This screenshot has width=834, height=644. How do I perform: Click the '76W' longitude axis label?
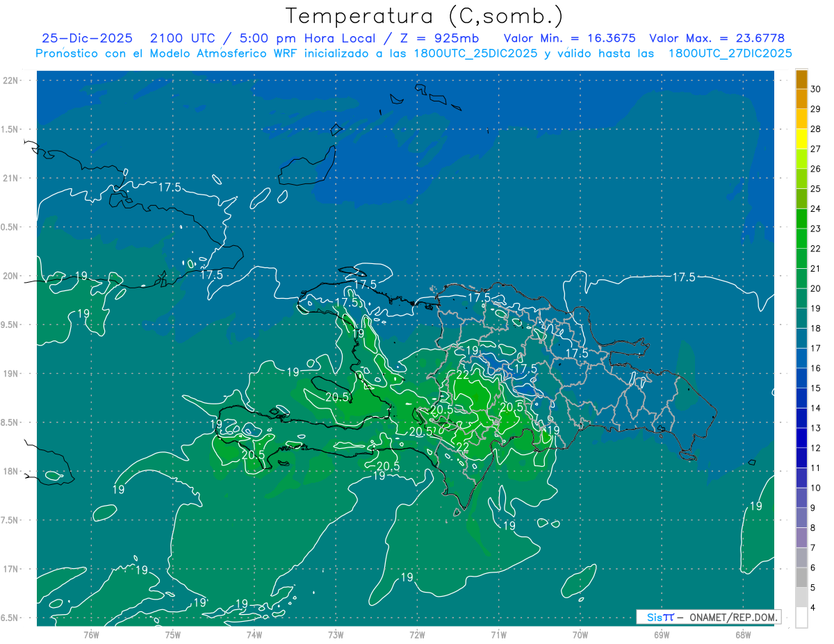click(x=91, y=634)
